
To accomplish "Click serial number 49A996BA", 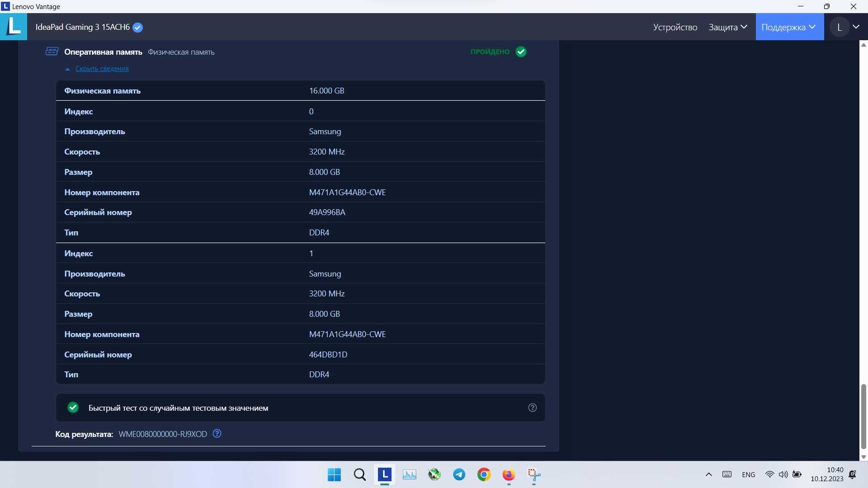I will (x=327, y=212).
